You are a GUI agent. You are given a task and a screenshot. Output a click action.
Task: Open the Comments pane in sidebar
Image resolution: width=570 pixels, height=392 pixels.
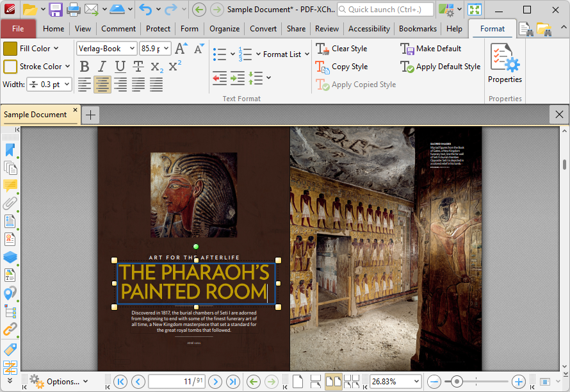click(x=10, y=186)
